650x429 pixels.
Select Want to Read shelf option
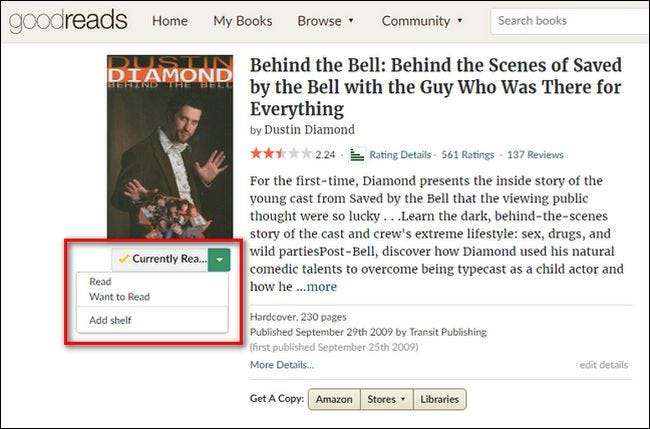[x=119, y=297]
